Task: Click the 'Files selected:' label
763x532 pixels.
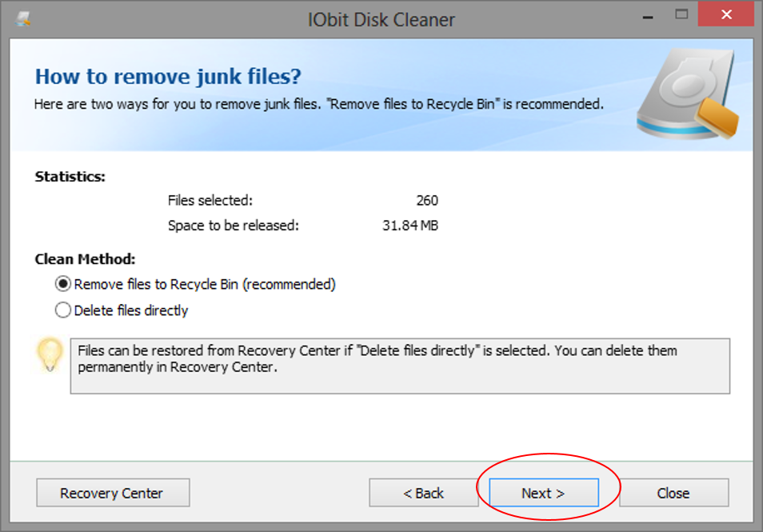Action: click(x=210, y=201)
